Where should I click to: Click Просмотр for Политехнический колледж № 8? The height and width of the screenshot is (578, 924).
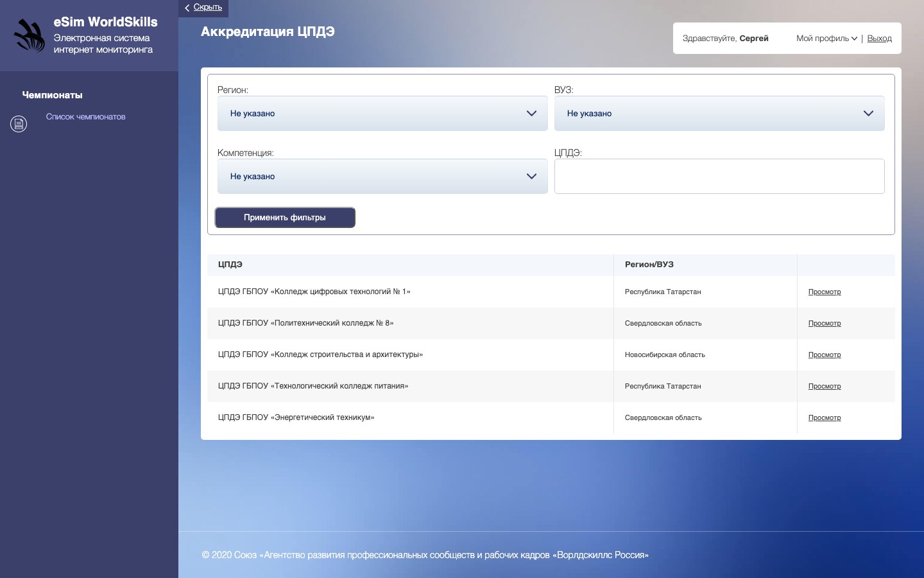(825, 324)
